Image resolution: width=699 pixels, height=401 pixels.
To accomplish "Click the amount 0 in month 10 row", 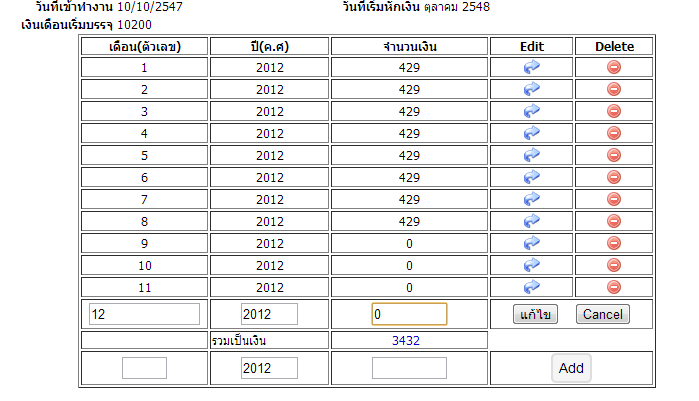I will [409, 266].
